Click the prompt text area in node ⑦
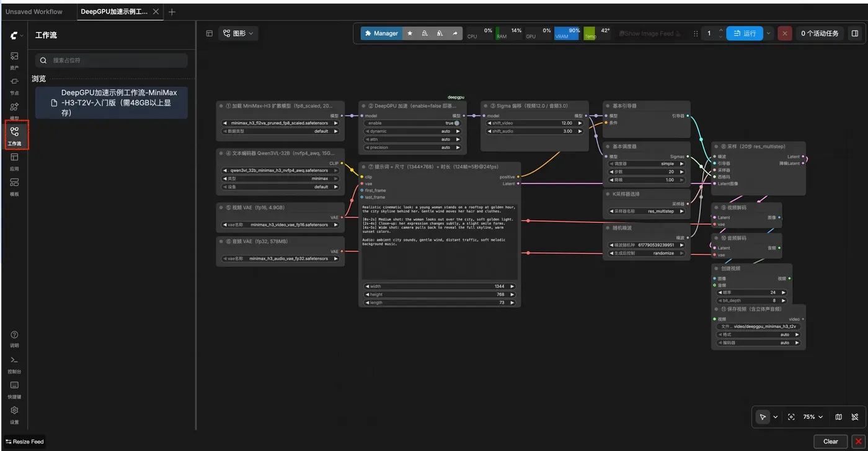Viewport: 868px width, 451px height. pyautogui.click(x=440, y=241)
